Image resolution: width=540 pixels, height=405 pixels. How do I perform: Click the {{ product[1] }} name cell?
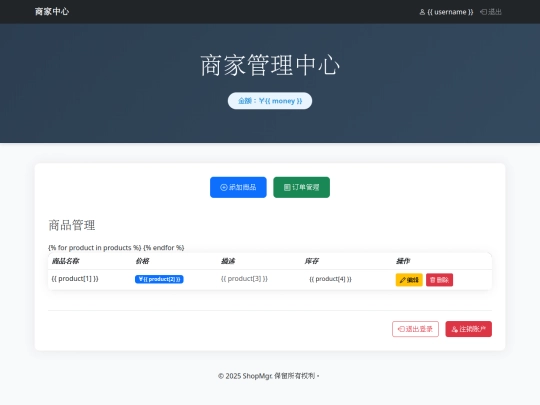tap(75, 279)
